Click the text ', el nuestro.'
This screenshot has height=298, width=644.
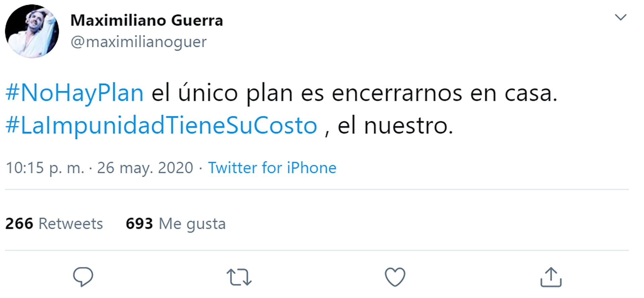point(389,126)
